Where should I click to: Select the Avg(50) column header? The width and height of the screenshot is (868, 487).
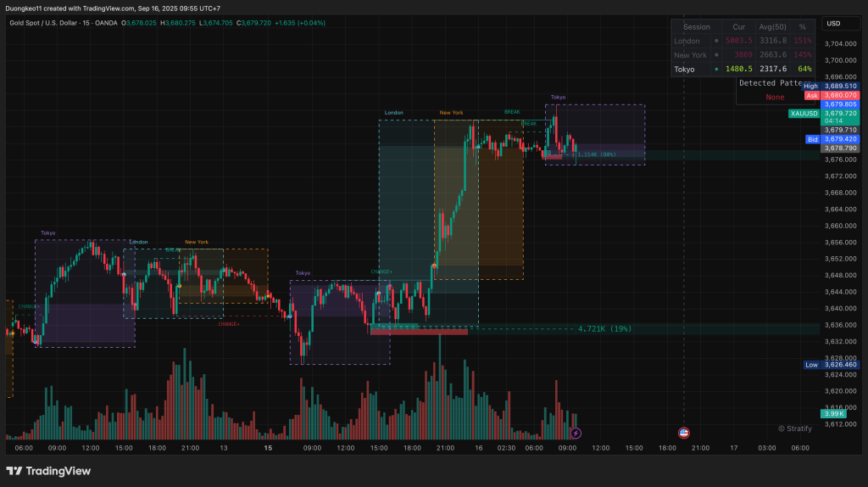(x=772, y=27)
